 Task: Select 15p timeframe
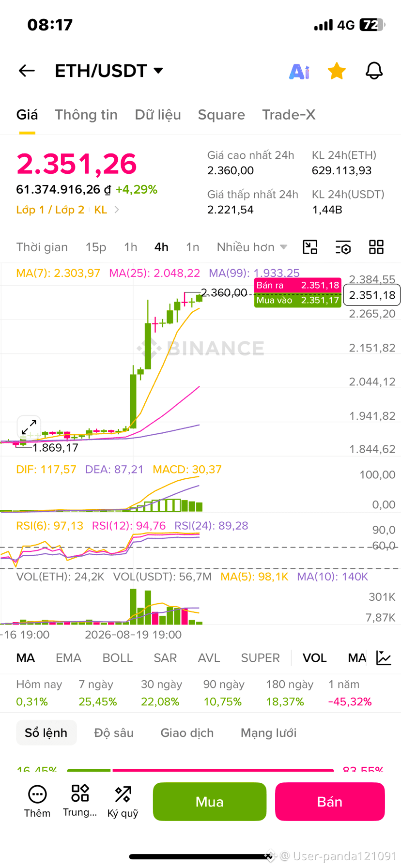(x=96, y=247)
